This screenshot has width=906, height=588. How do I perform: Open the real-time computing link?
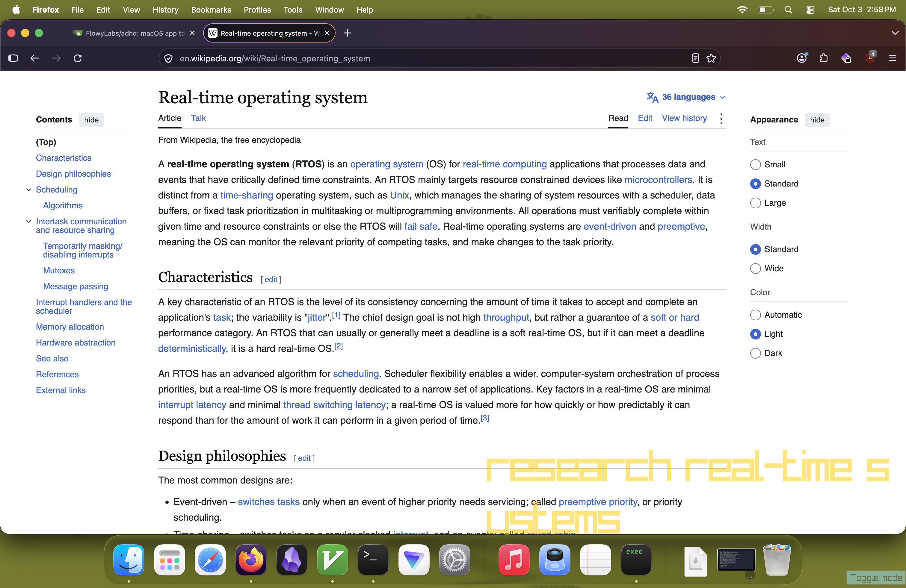(x=505, y=164)
